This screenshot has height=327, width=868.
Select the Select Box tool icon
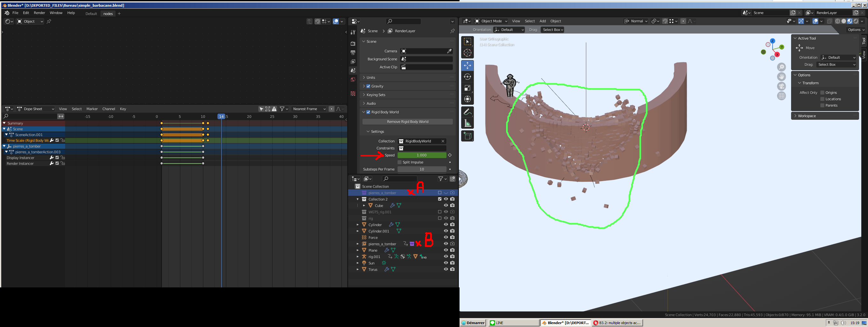pos(468,42)
